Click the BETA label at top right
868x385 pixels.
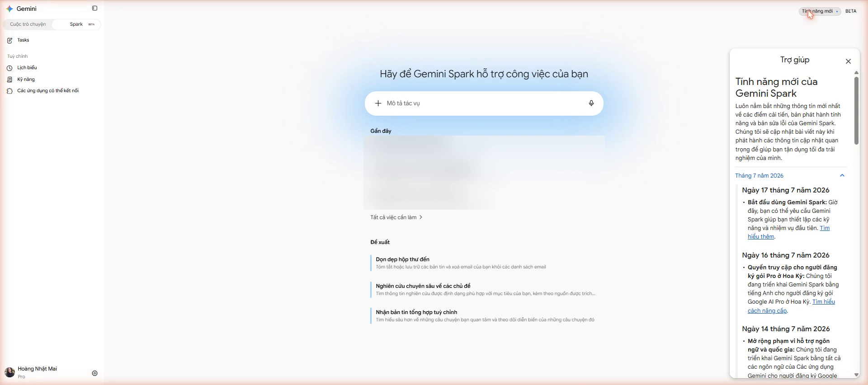tap(851, 11)
